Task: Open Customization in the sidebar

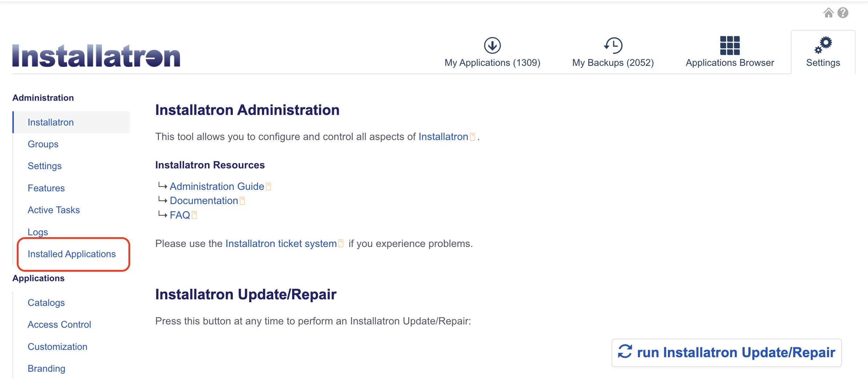Action: point(57,347)
